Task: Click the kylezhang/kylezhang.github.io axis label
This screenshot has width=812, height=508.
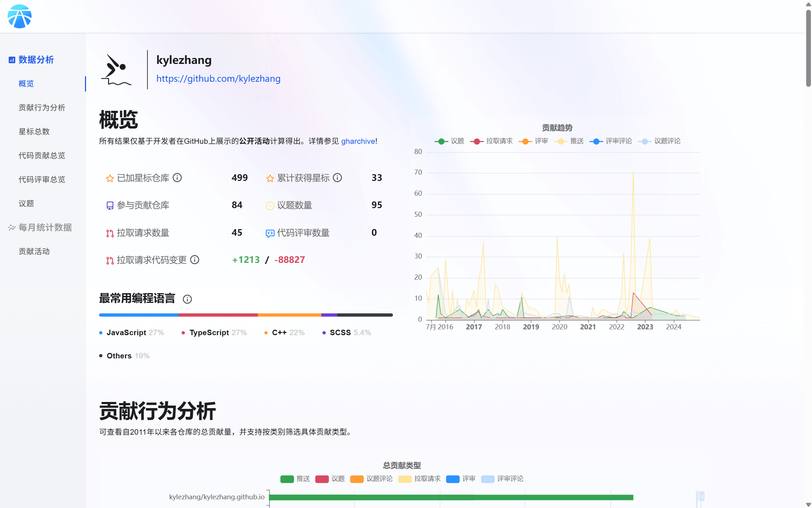Action: (217, 497)
